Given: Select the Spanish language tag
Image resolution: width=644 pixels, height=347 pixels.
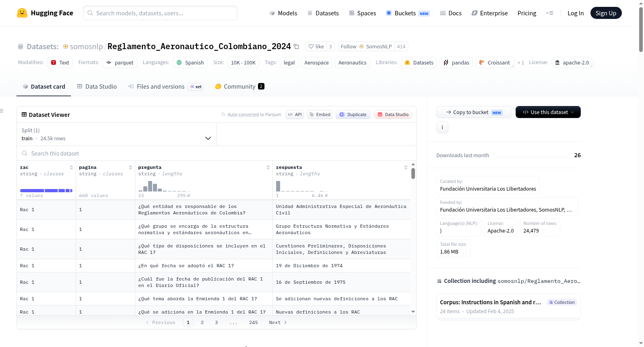Looking at the screenshot, I should [x=190, y=62].
